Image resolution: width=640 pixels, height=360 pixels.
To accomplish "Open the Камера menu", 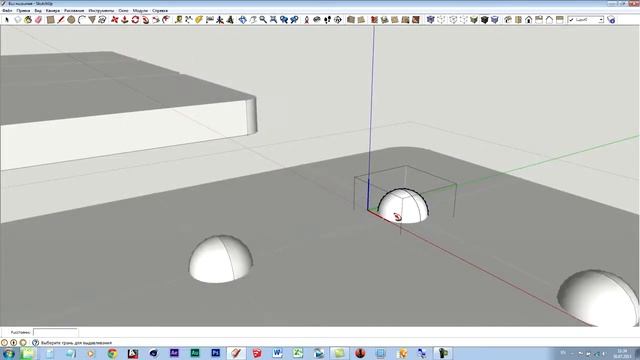I will [x=53, y=11].
